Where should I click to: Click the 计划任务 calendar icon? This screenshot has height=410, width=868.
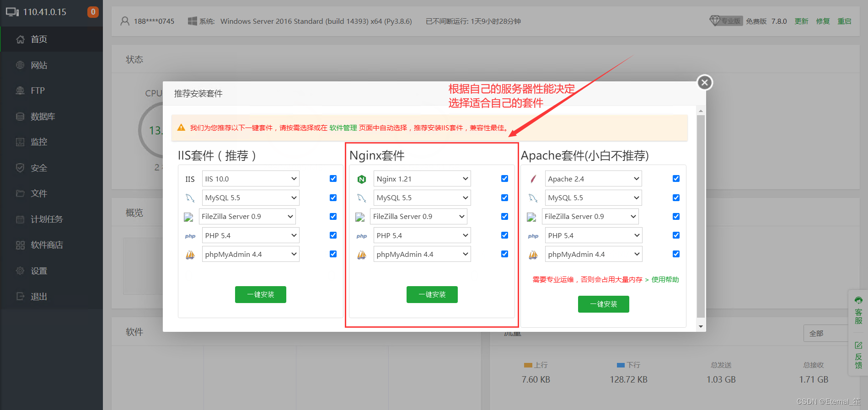pyautogui.click(x=20, y=219)
